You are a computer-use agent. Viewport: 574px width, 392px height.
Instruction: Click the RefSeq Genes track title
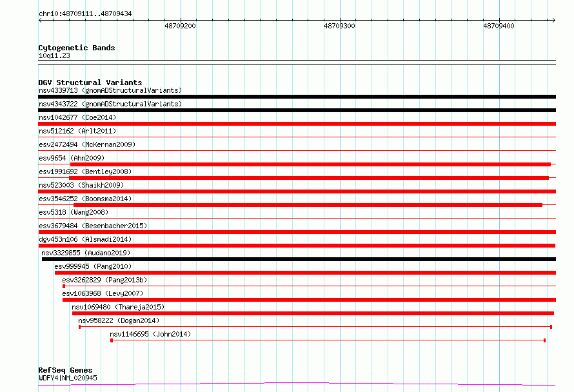point(65,370)
